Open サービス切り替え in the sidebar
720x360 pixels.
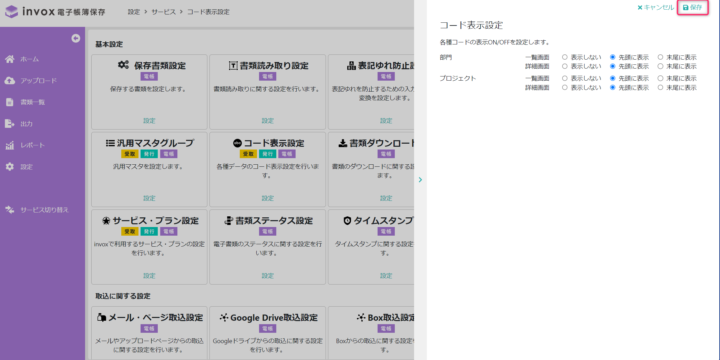[x=44, y=210]
